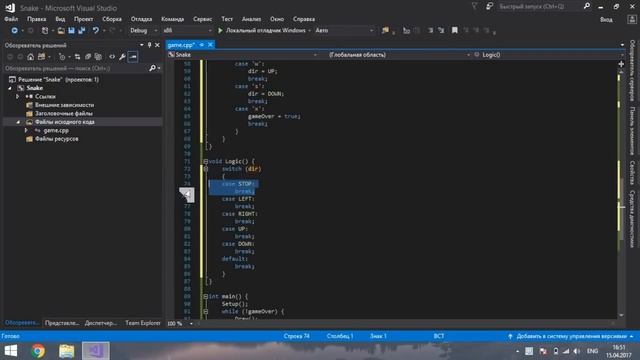Switch to the Диспетчер... bottom tab

(x=100, y=323)
